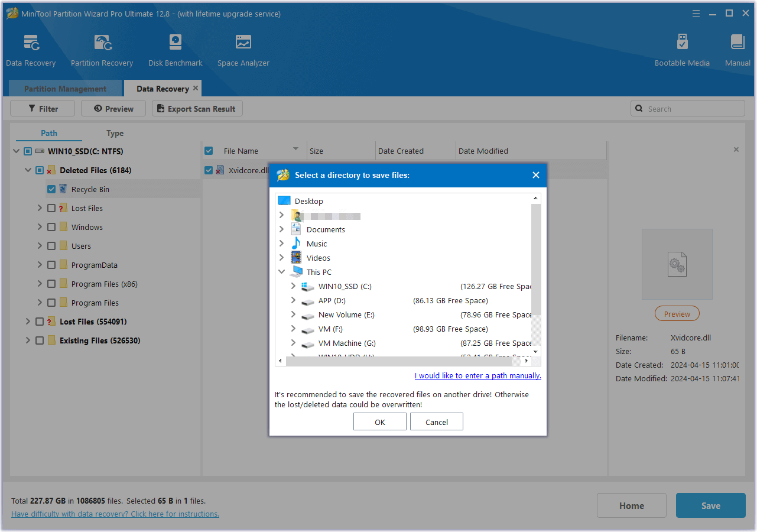Expand the Existing Files (526530) node

[x=28, y=340]
